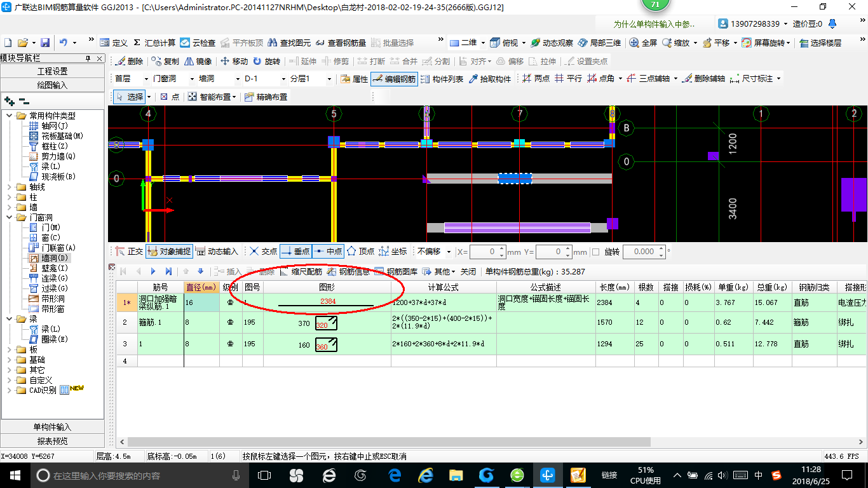868x488 pixels.
Task: Collapse the 门窗洞 tree node
Action: point(10,217)
